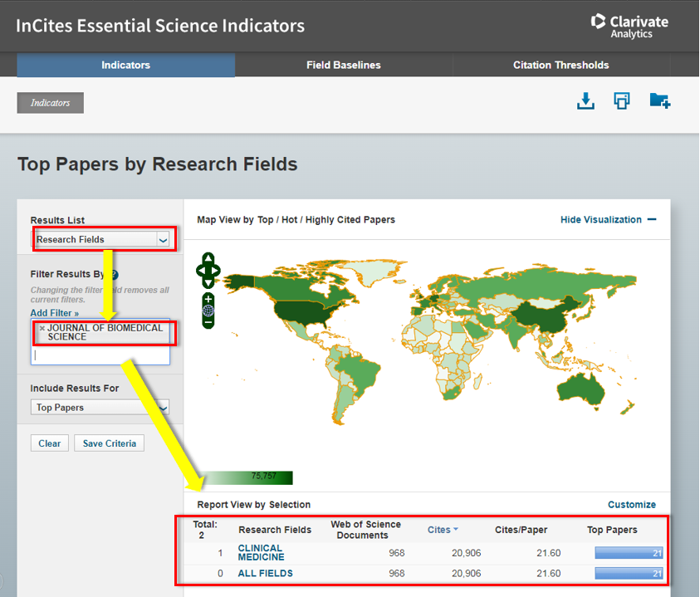Open the Include Results For dropdown
This screenshot has width=700, height=597.
point(100,407)
